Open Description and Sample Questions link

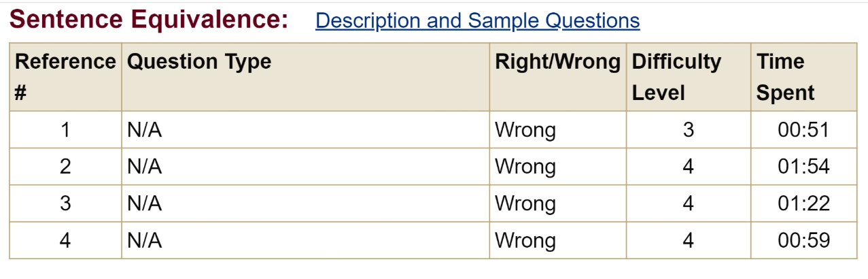[477, 20]
